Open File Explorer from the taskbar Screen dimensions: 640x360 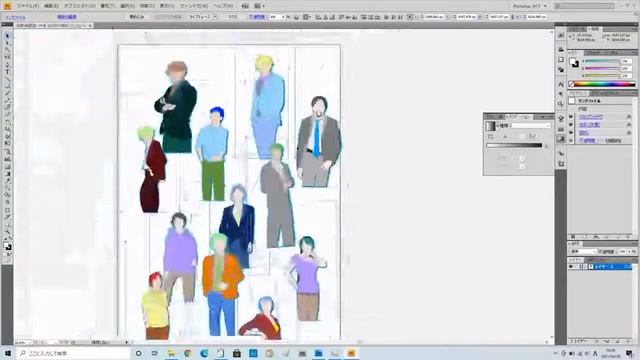pos(171,353)
